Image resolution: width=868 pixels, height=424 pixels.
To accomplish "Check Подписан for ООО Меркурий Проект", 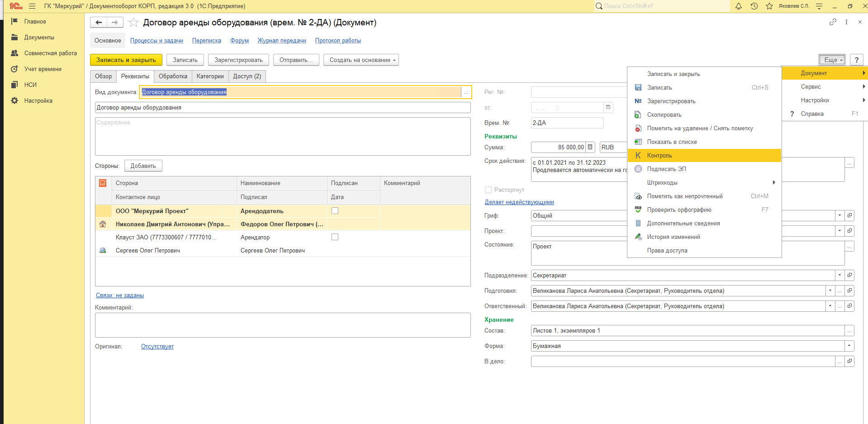I will (335, 211).
